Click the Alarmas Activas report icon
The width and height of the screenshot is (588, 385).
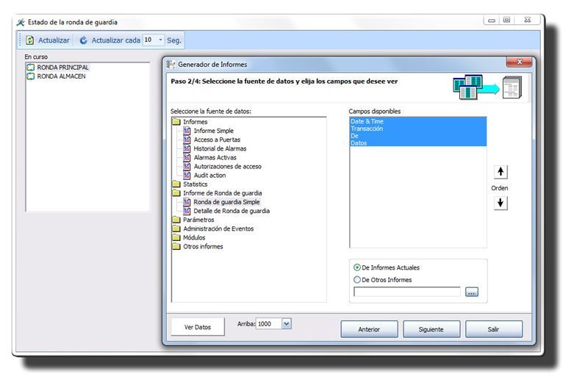pos(187,158)
